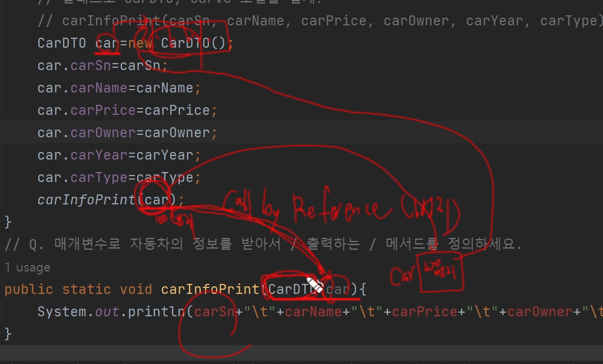Image resolution: width=603 pixels, height=364 pixels.
Task: Click the purple carName field being assigned
Action: 99,88
